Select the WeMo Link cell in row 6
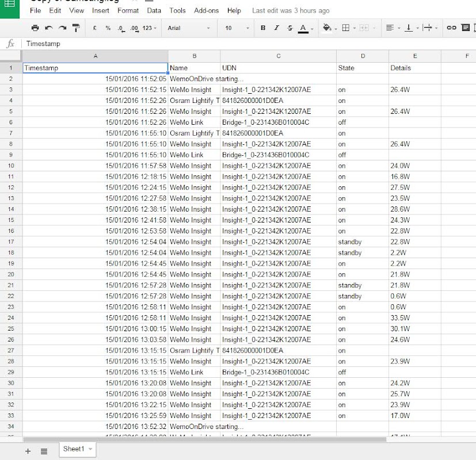Viewport: 476px width, 460px height. click(195, 122)
